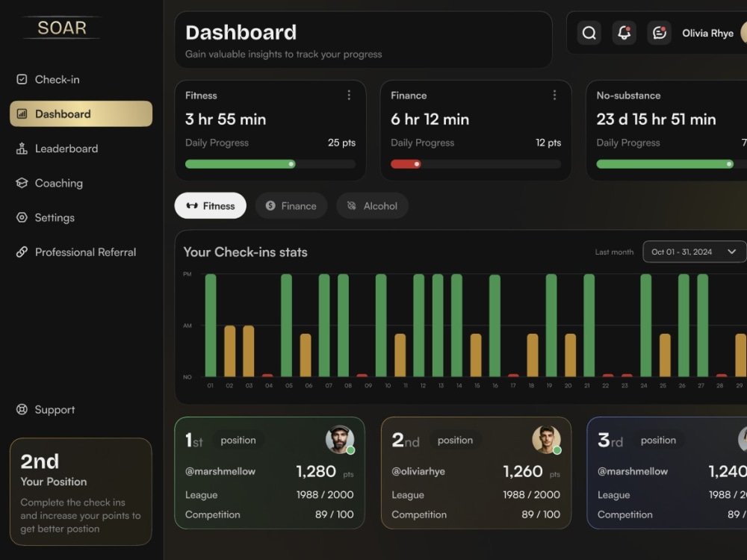This screenshot has width=747, height=560.
Task: Click the 3rd position card
Action: coord(667,473)
